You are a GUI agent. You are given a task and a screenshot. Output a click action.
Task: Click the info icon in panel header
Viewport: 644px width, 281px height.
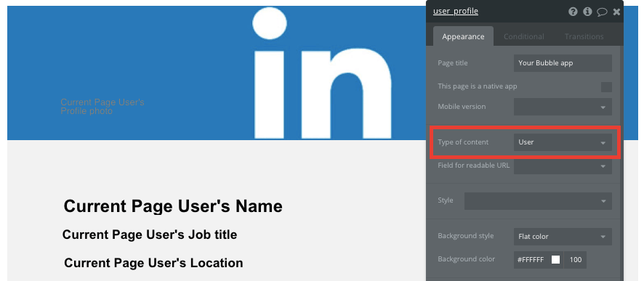pyautogui.click(x=588, y=12)
